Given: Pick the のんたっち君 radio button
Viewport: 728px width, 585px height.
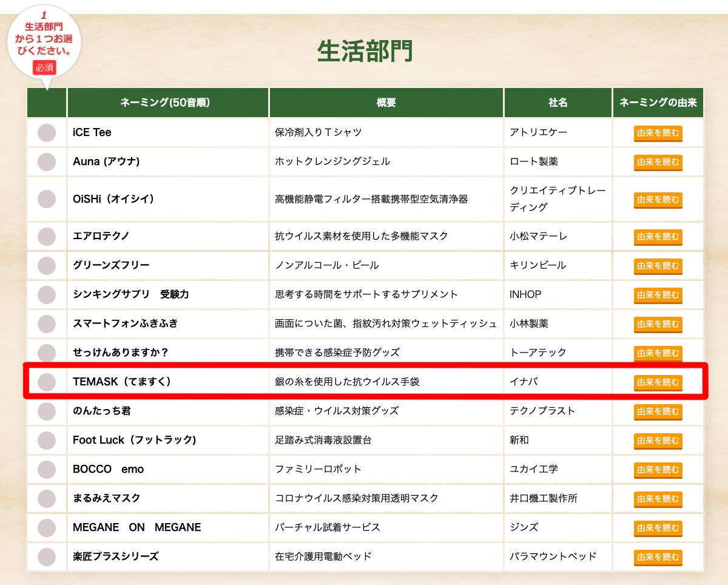Looking at the screenshot, I should coord(47,411).
